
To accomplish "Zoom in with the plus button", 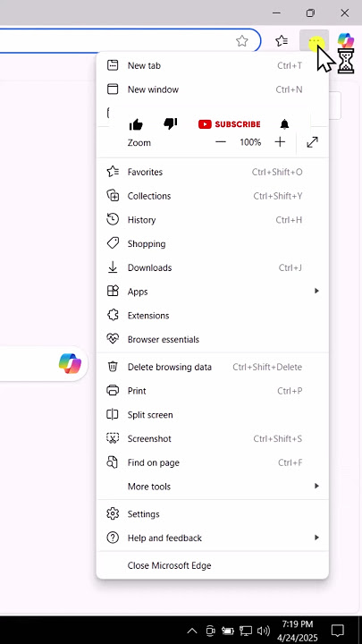I will (280, 142).
